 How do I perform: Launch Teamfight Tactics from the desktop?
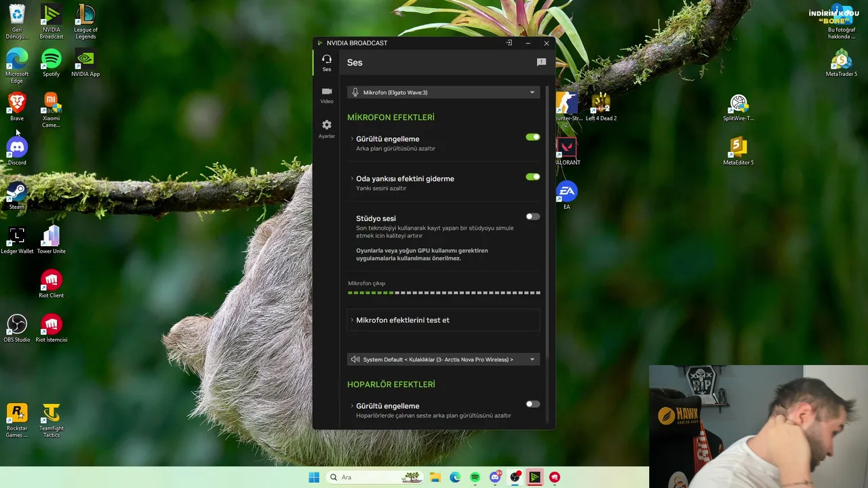pos(51,421)
